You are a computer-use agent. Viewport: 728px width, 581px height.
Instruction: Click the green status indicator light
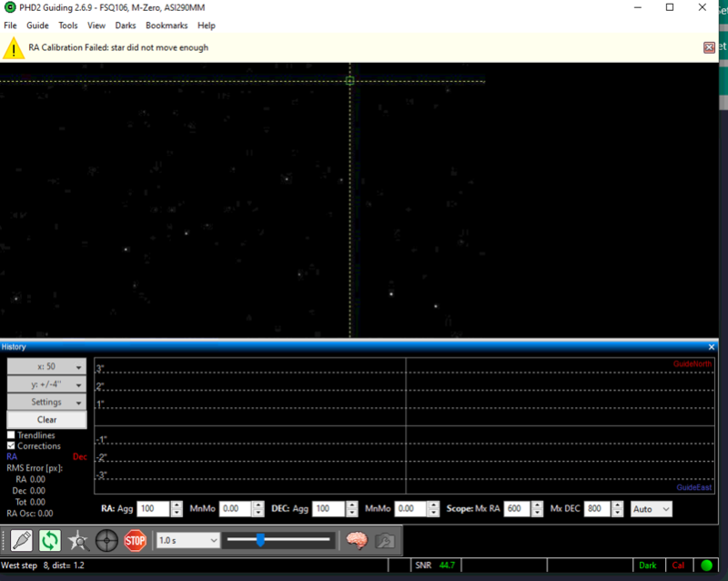tap(707, 566)
